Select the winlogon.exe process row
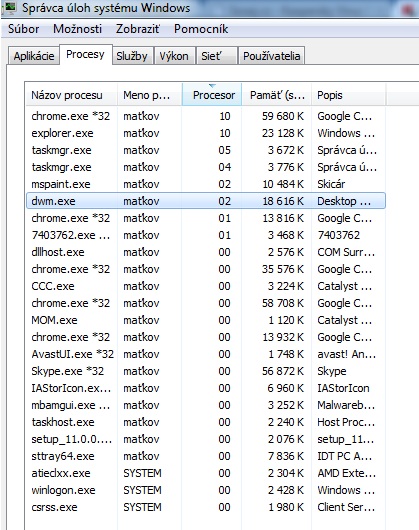419x530 pixels. coord(206,490)
